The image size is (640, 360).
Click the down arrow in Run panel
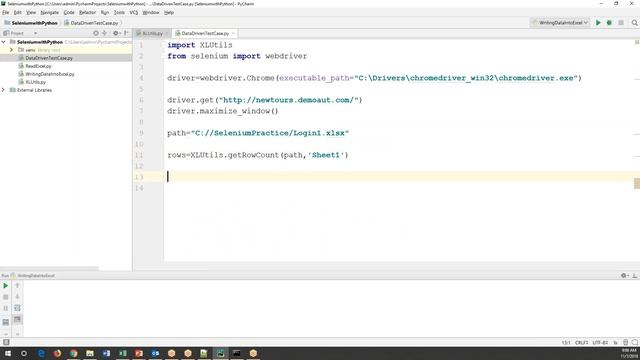17,297
